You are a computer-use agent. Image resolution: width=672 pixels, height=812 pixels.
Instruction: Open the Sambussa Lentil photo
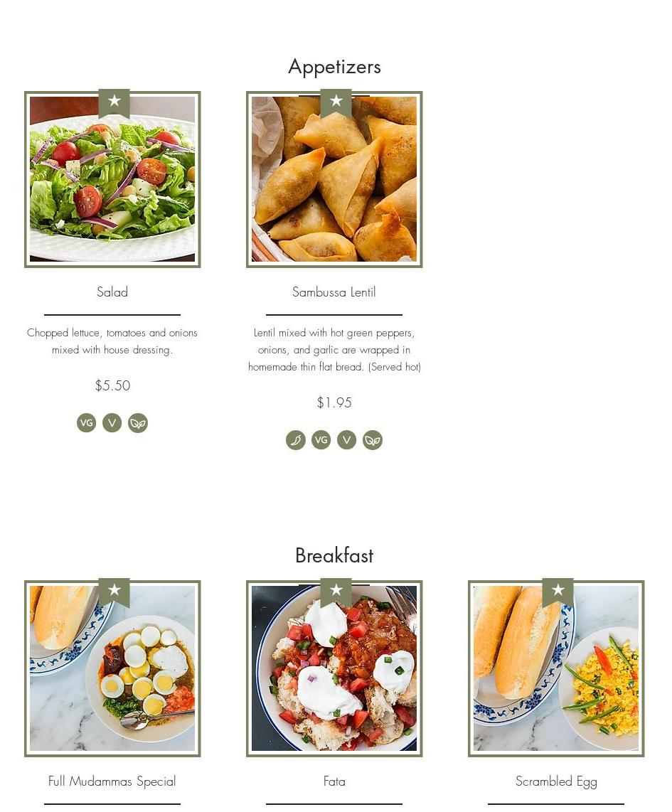[x=334, y=179]
